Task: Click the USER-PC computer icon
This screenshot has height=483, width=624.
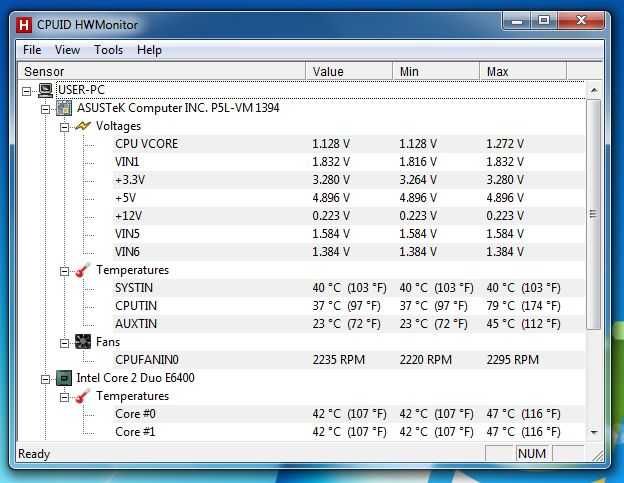Action: (x=45, y=90)
